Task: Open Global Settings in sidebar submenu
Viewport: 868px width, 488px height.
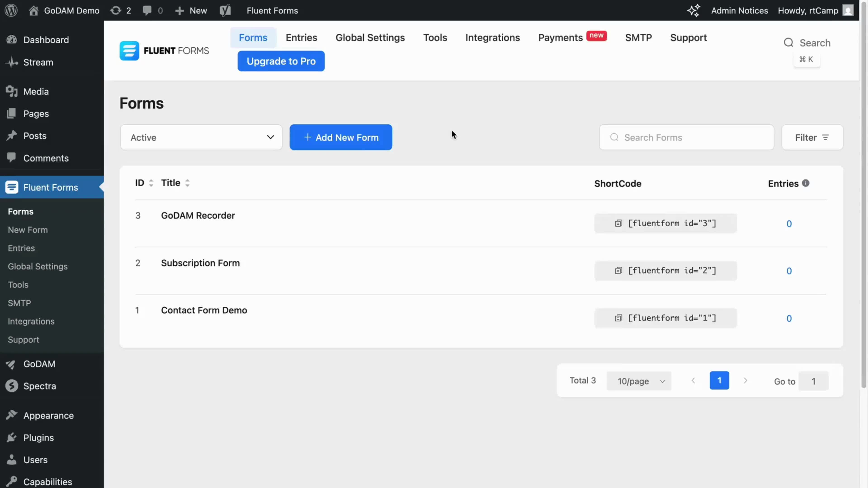Action: pos(38,266)
